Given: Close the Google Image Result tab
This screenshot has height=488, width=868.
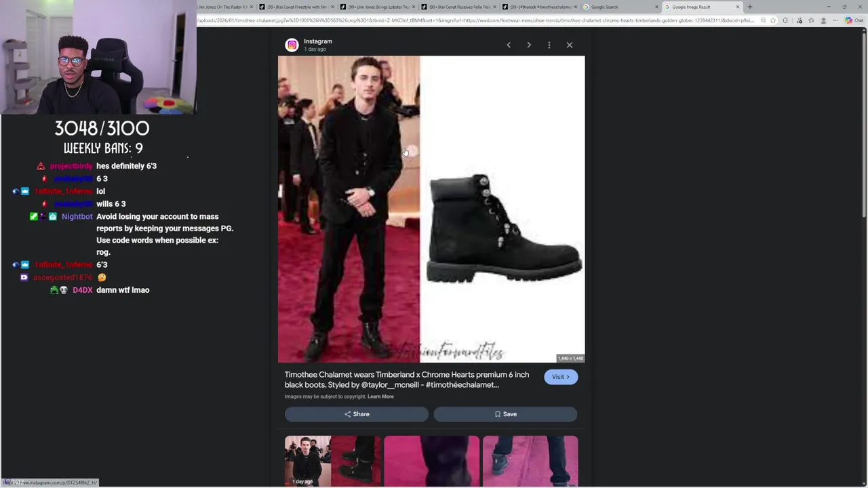Looking at the screenshot, I should point(738,7).
